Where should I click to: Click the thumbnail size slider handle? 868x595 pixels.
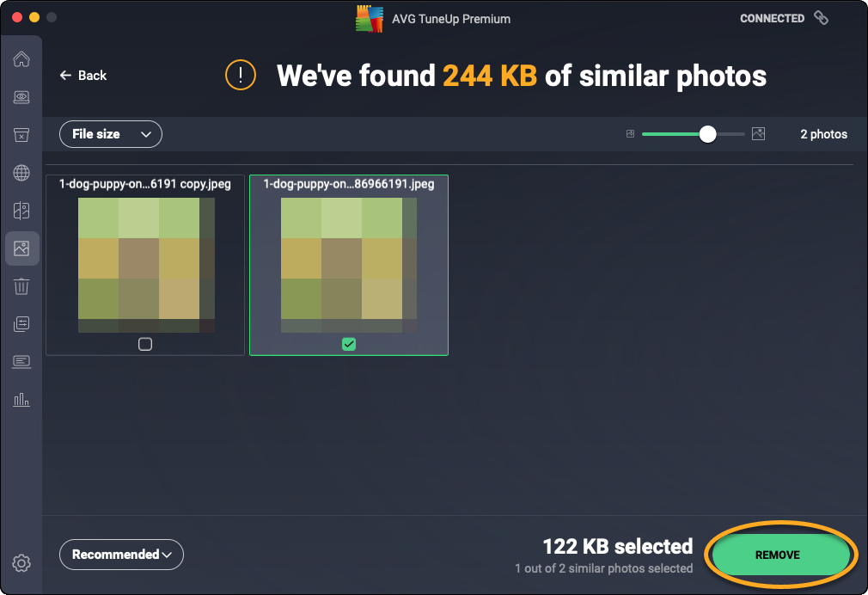point(707,134)
